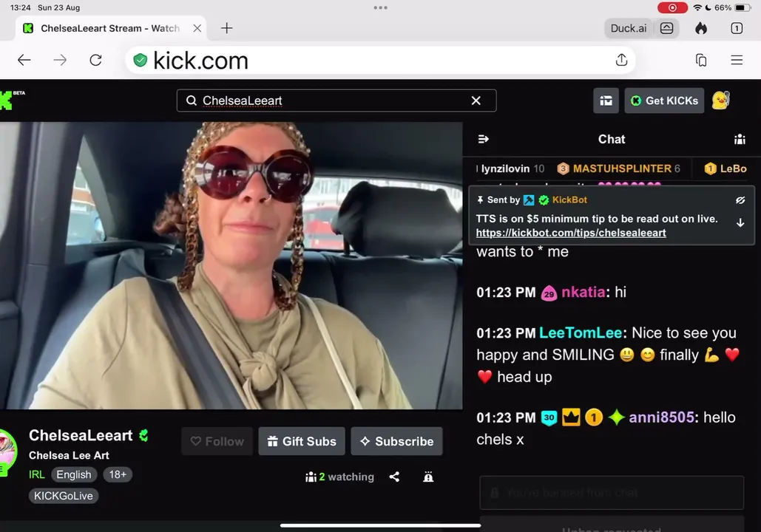
Task: Open the kickbot.com tips link
Action: pos(571,233)
